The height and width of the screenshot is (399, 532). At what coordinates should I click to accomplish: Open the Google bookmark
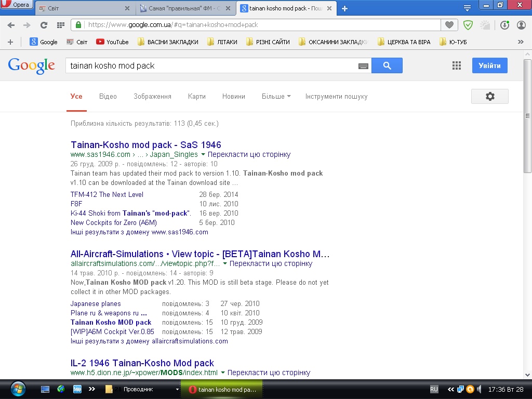(x=44, y=42)
